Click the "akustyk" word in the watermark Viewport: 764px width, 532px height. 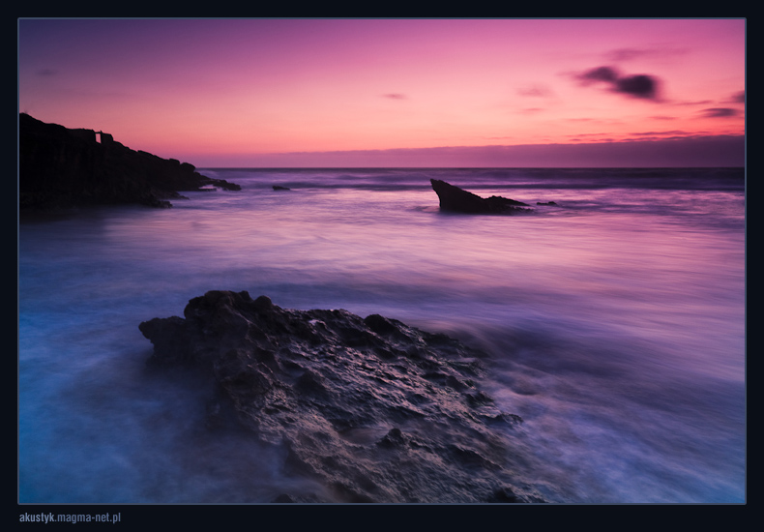click(x=37, y=517)
